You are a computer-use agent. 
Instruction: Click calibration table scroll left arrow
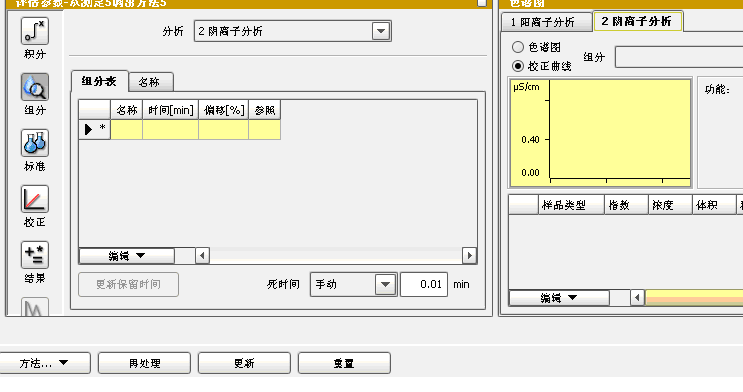637,298
